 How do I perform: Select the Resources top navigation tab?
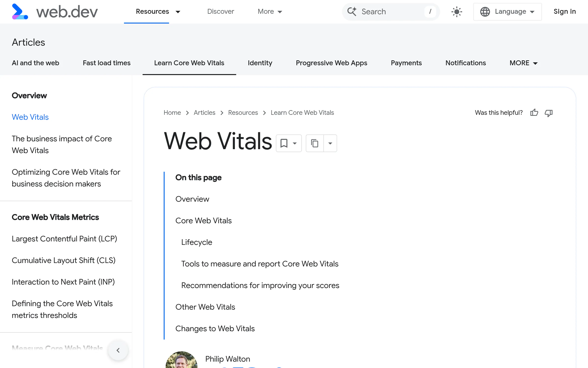(x=152, y=12)
